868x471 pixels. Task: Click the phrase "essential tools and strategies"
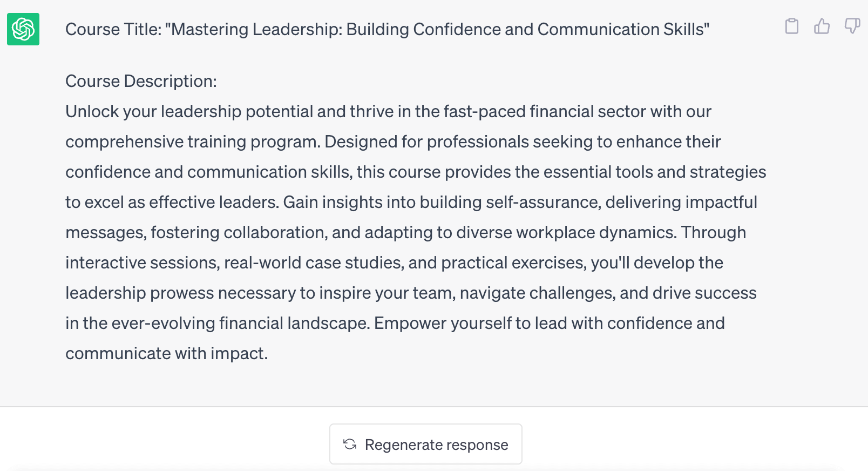point(654,172)
